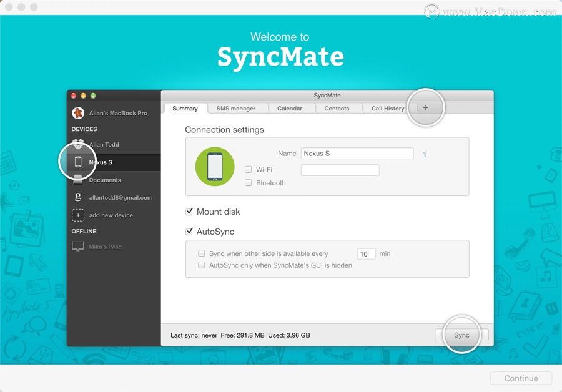Click the Name field containing Nexus S

(357, 154)
